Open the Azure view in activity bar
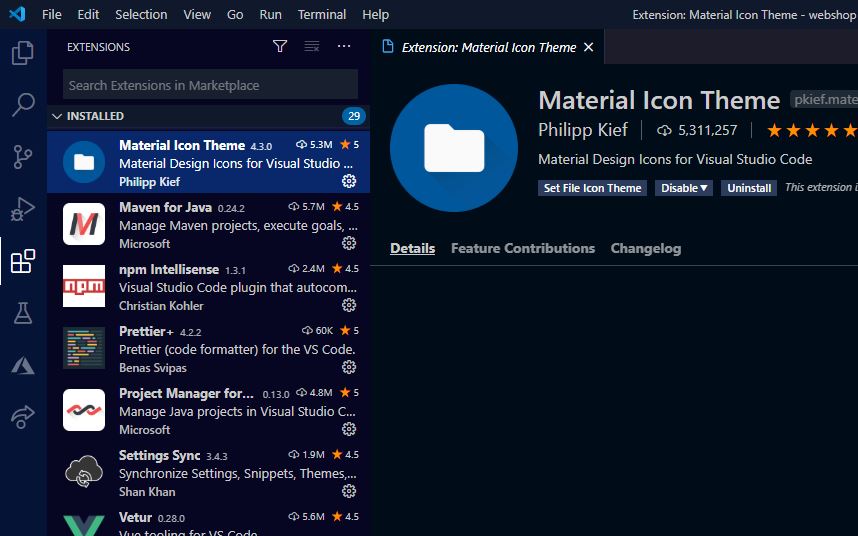The image size is (858, 536). pyautogui.click(x=22, y=365)
